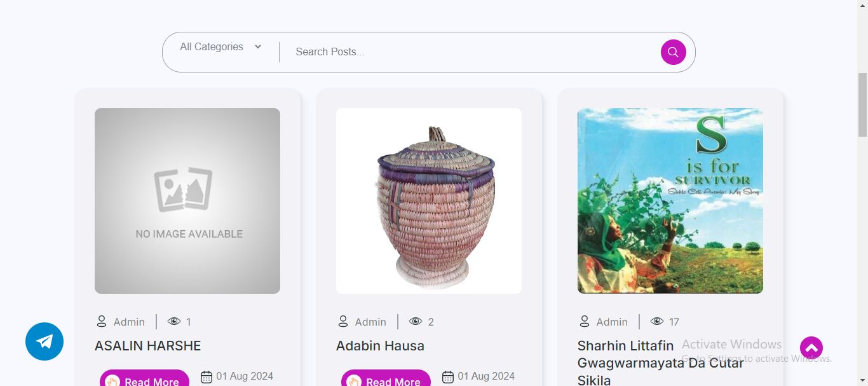
Task: Open the ASALIN HARSHE post title
Action: pyautogui.click(x=147, y=346)
